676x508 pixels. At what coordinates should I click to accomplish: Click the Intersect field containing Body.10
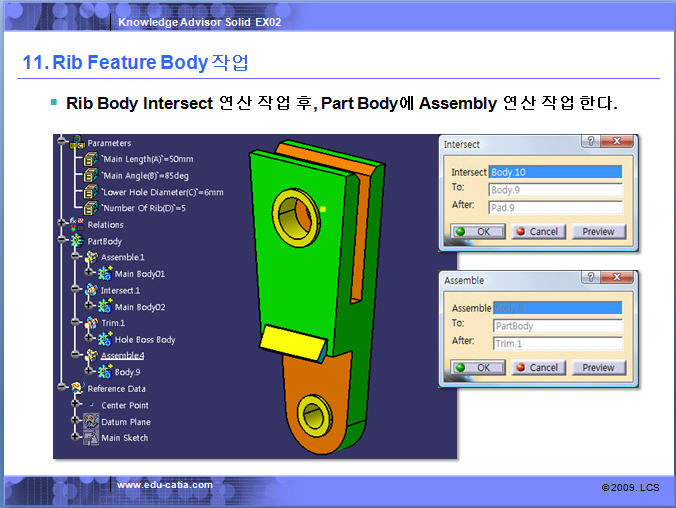[x=555, y=172]
